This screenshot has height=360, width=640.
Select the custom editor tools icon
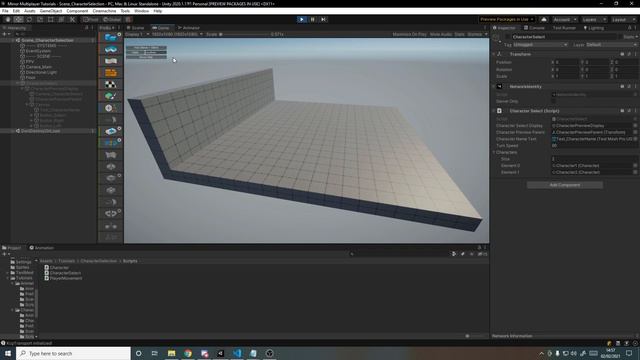72,19
